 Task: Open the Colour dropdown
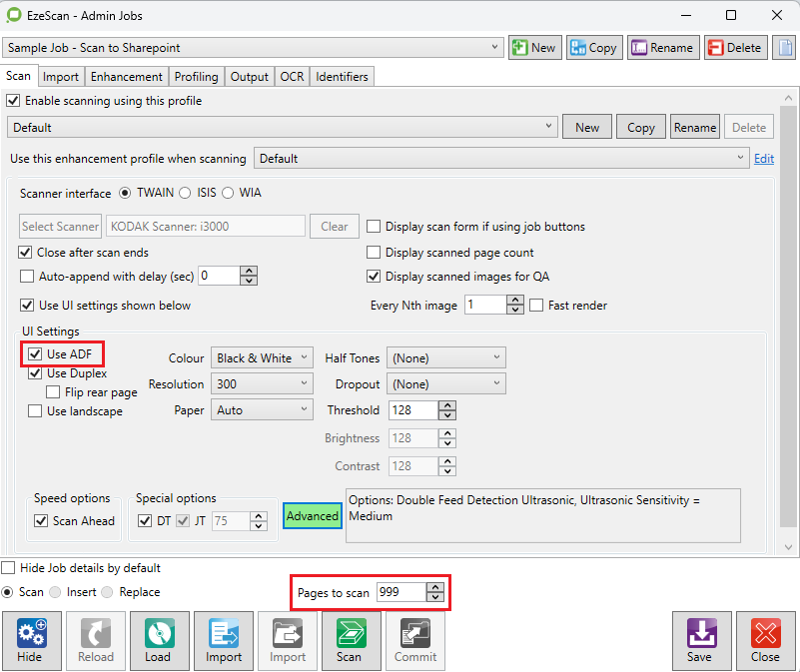click(262, 358)
